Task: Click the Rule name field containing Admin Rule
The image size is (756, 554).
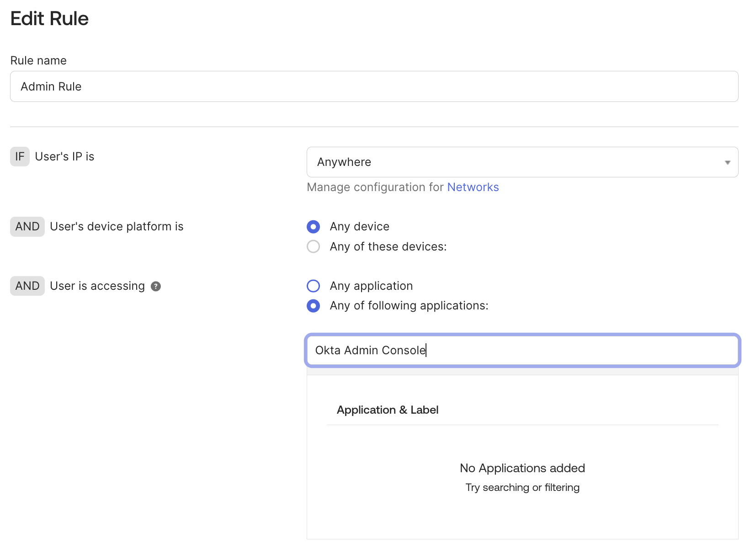Action: [x=374, y=86]
